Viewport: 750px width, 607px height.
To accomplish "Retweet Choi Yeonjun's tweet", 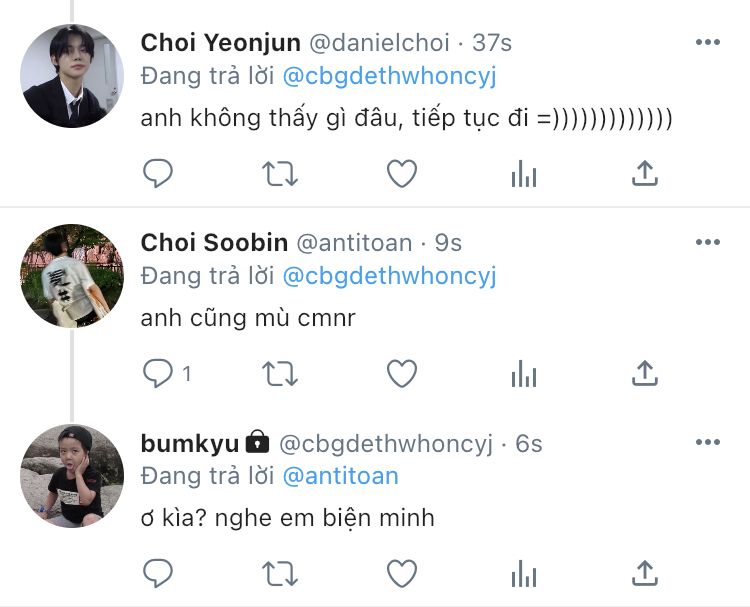I will coord(280,174).
